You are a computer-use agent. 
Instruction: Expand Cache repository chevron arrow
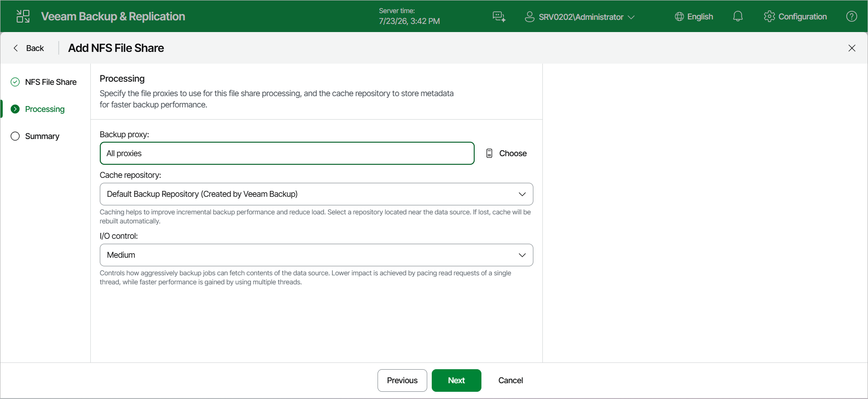click(522, 194)
